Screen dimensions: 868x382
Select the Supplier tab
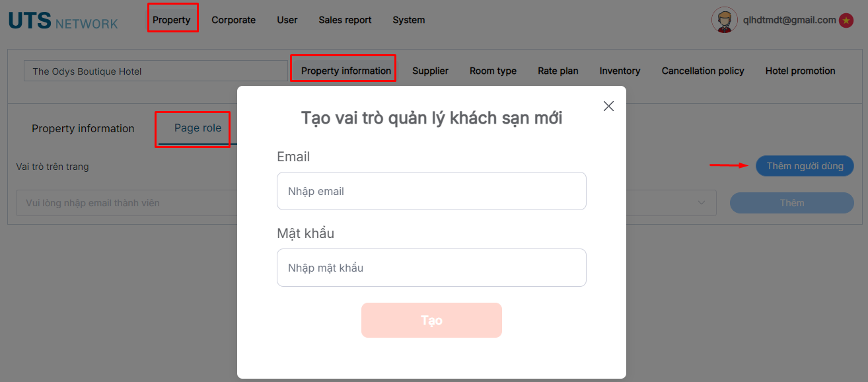point(430,71)
